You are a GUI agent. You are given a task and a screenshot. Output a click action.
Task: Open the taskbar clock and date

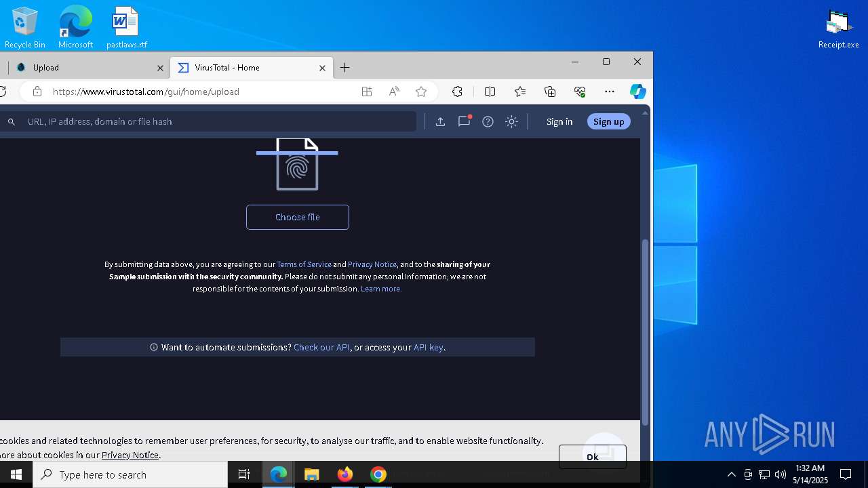[x=810, y=474]
